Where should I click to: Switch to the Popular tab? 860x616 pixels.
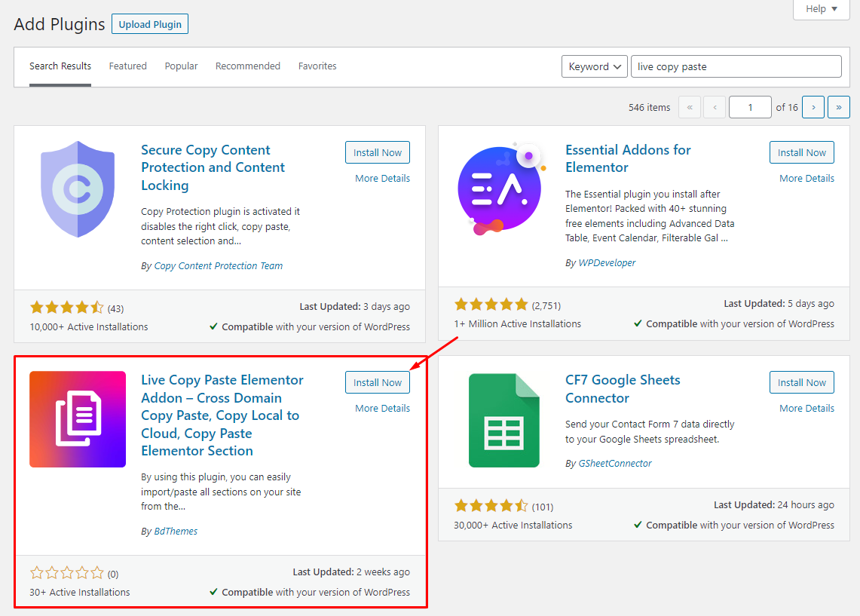click(181, 66)
